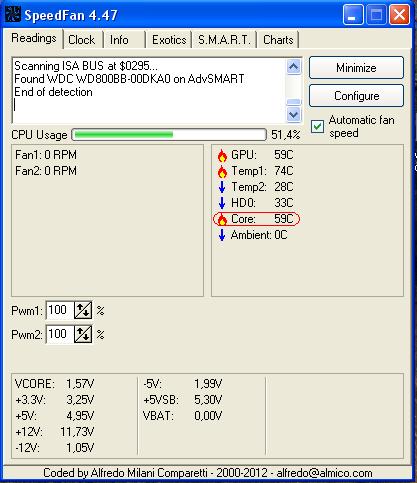
Task: Open the Configure dialog button
Action: (356, 96)
